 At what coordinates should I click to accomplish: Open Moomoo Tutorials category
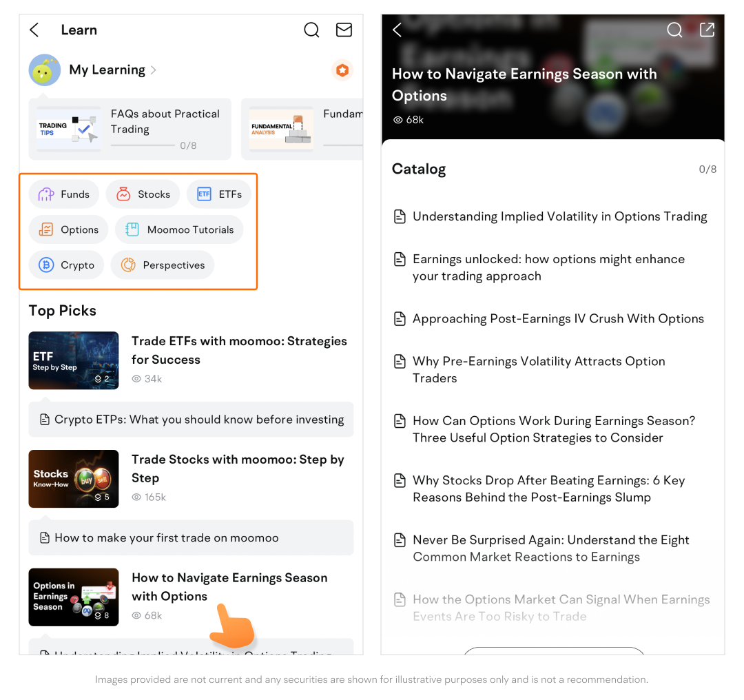pos(179,229)
